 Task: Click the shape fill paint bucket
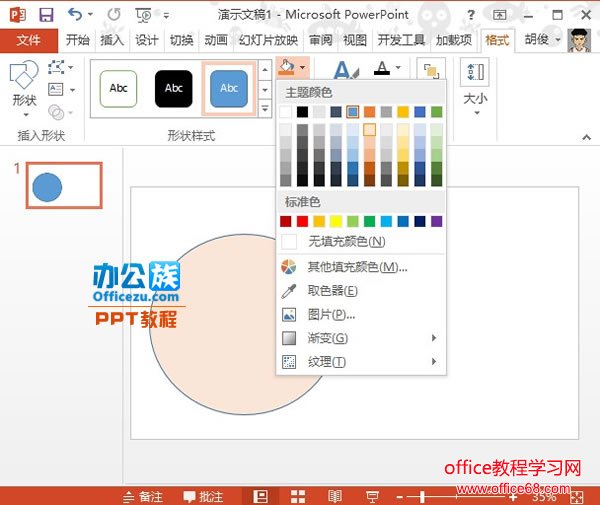tap(287, 67)
